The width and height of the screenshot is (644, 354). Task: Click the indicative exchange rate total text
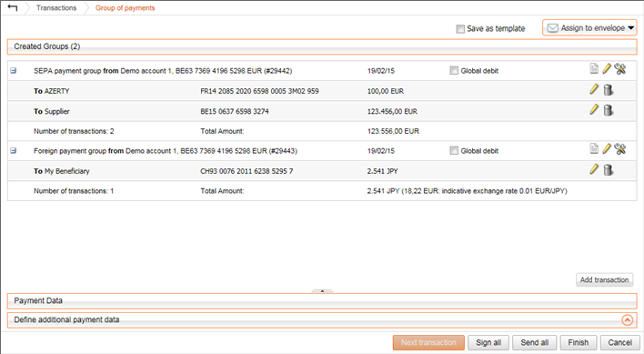point(467,191)
